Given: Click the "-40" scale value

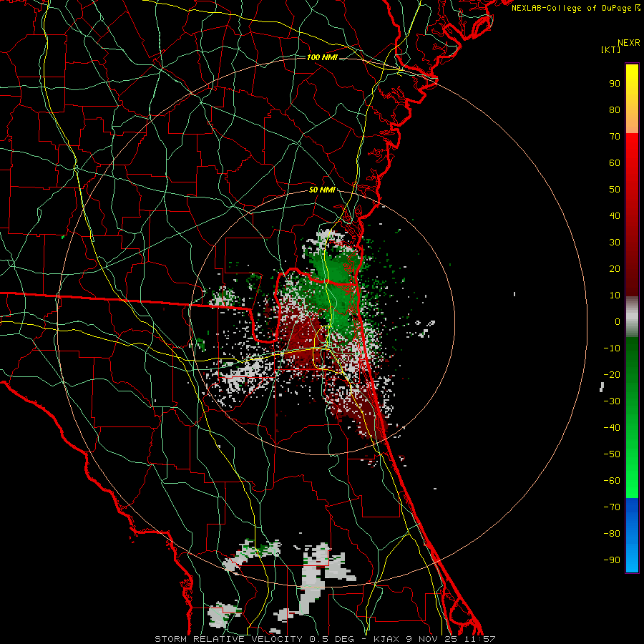Looking at the screenshot, I should 612,428.
